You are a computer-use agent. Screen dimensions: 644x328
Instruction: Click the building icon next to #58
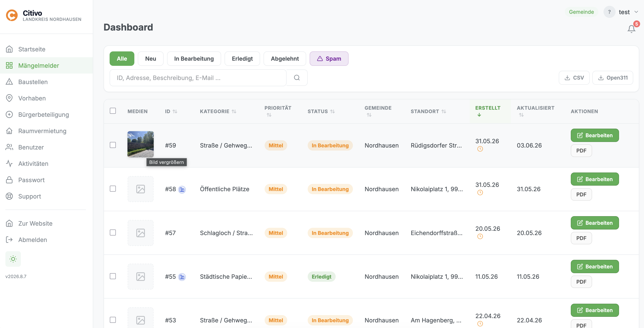[182, 190]
